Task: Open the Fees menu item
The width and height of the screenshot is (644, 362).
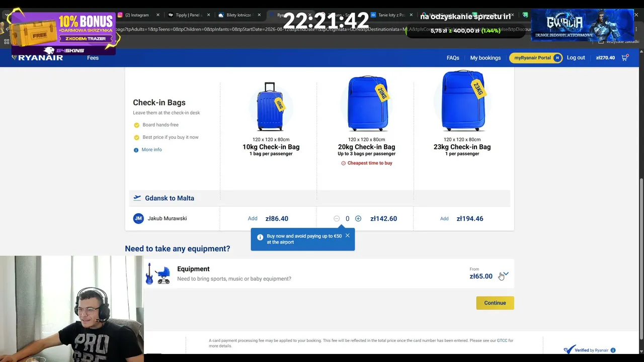Action: tap(93, 58)
